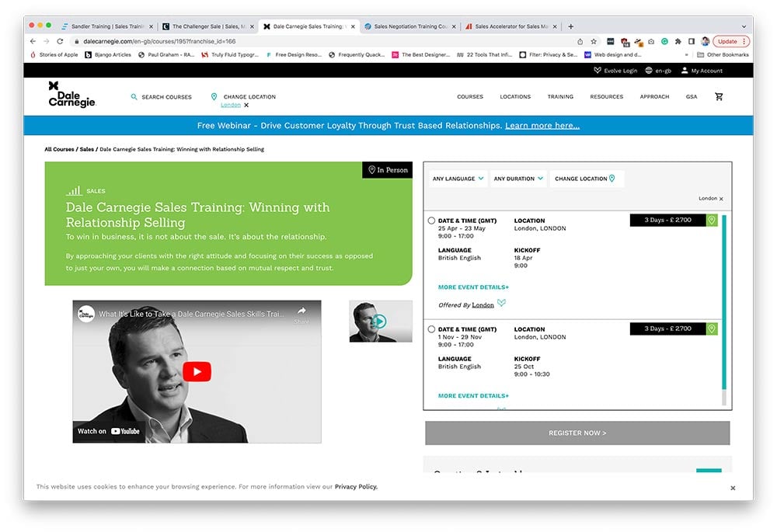
Task: Play the YouTube video
Action: click(197, 371)
